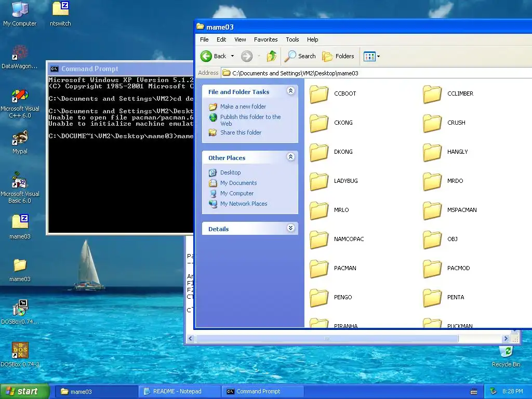This screenshot has width=532, height=399.
Task: Go to Desktop in Other Places
Action: pos(230,172)
